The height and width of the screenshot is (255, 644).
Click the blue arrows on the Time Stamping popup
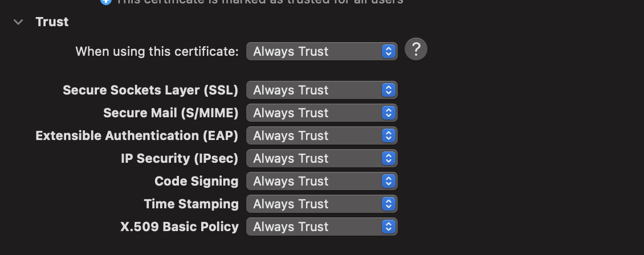point(389,204)
